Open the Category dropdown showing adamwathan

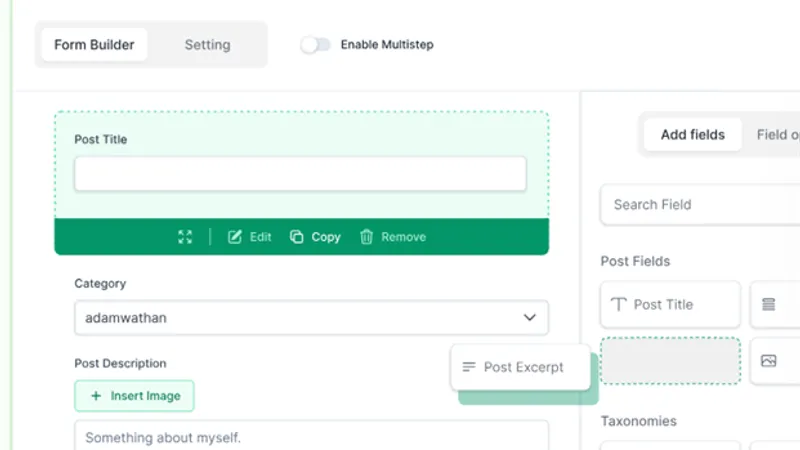click(312, 318)
